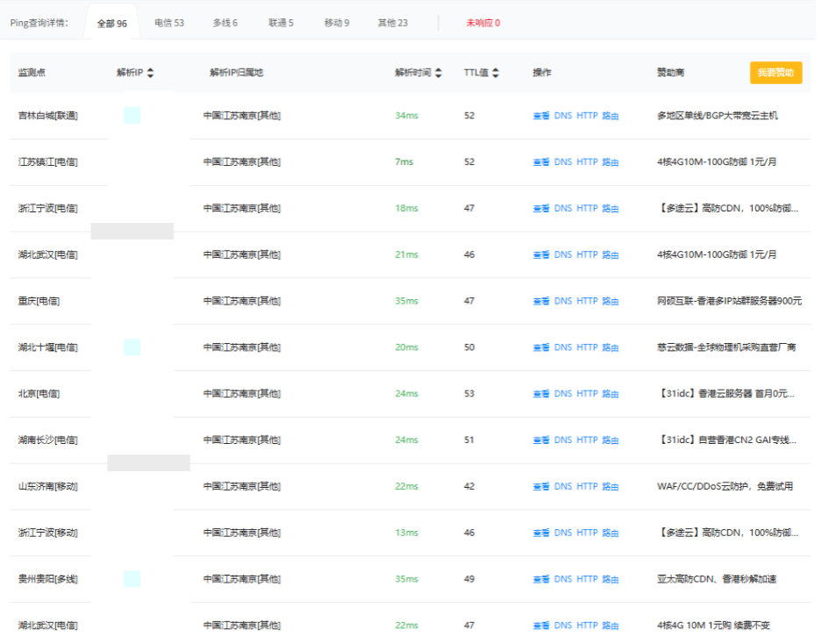
Task: Open sponsor link 多地区单线/BGP大带宽云主机
Action: point(717,116)
